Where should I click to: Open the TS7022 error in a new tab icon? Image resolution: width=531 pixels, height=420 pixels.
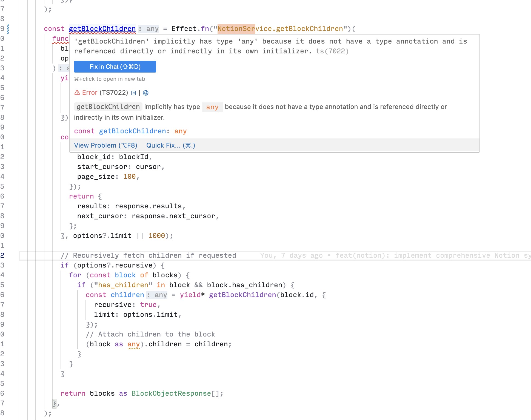point(133,93)
